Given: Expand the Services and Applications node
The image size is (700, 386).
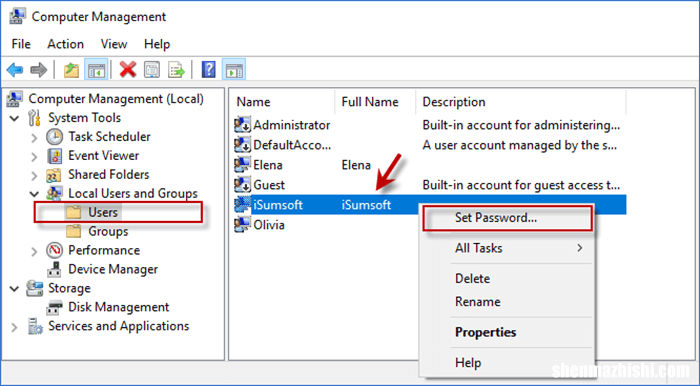Looking at the screenshot, I should (x=14, y=327).
